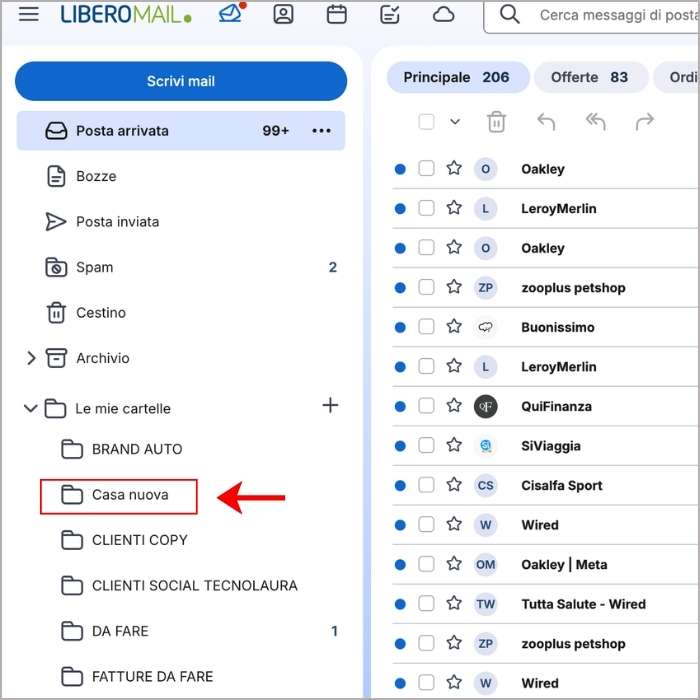Star the SiViaggia message
The height and width of the screenshot is (700, 700).
click(454, 445)
